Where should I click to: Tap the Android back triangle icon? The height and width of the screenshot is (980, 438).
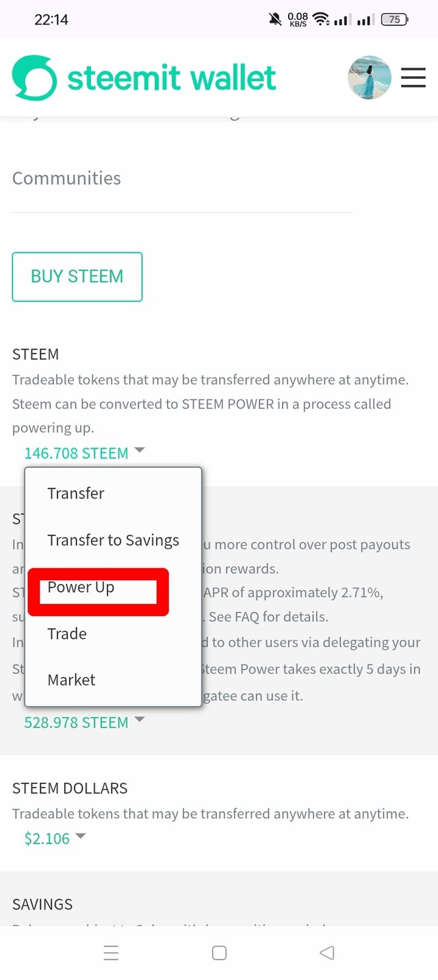click(x=327, y=953)
